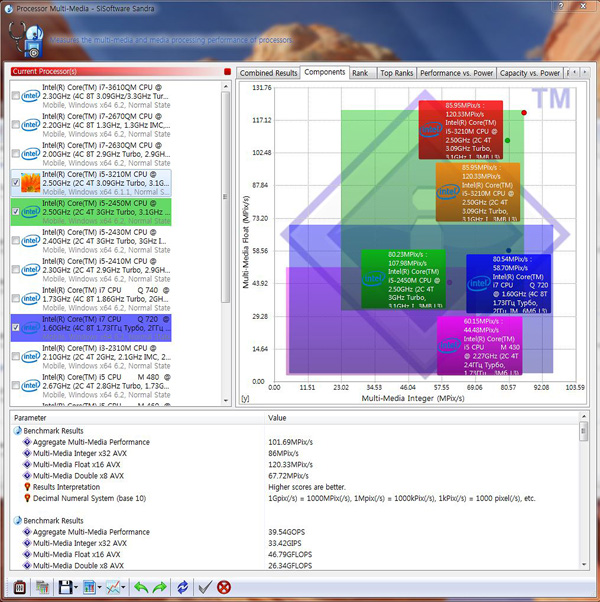Click Intel logo of i5 M 480 entry

click(x=31, y=385)
